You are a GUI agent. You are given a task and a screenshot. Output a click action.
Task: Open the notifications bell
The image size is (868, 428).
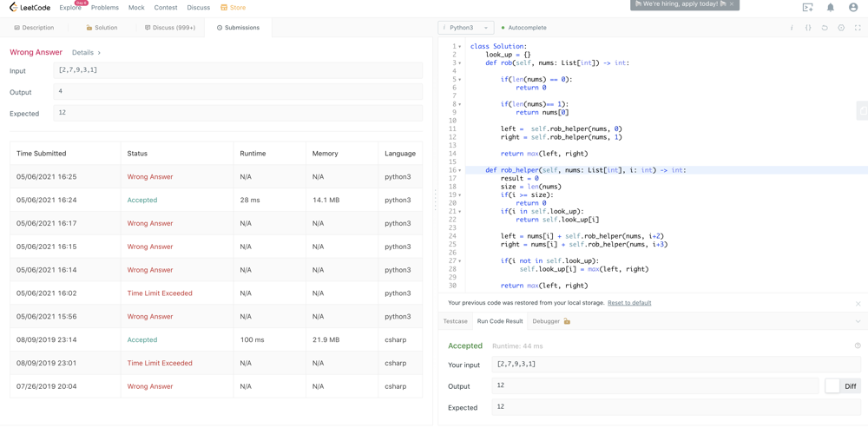[831, 8]
